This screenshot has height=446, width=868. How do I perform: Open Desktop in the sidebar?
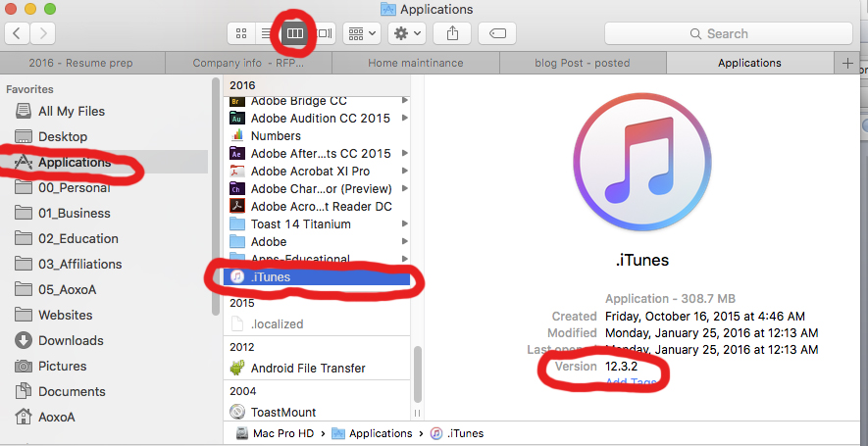click(63, 136)
